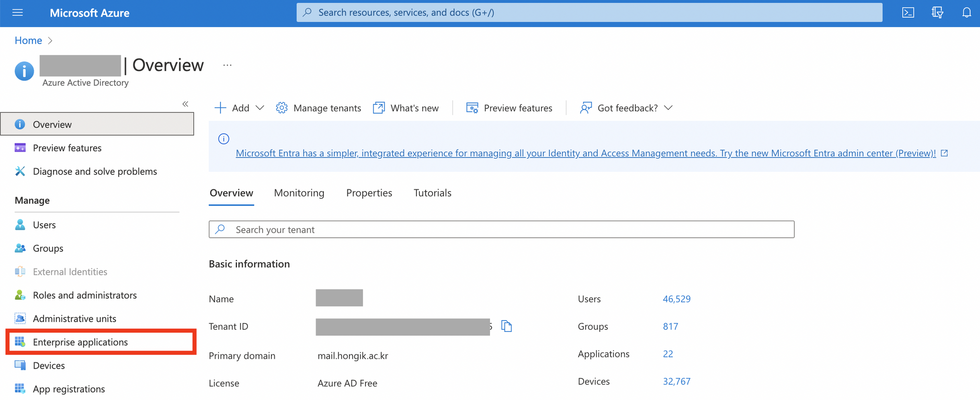Image resolution: width=980 pixels, height=400 pixels.
Task: Select Enterprise applications in sidebar
Action: pyautogui.click(x=80, y=342)
